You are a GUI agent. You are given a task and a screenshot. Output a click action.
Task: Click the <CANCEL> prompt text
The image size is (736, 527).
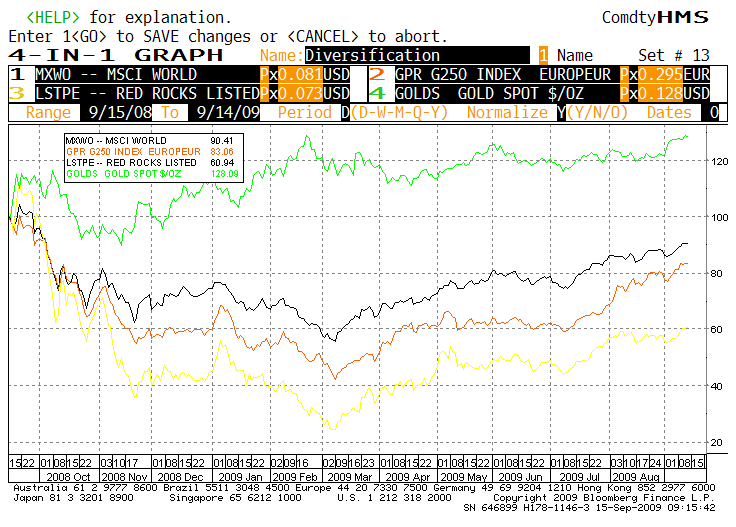(322, 36)
